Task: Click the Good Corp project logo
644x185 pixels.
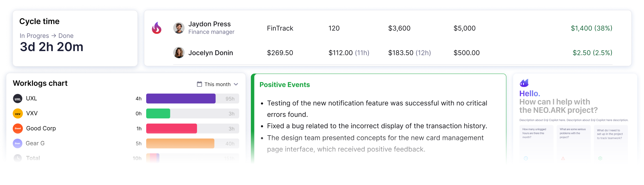Action: (18, 129)
